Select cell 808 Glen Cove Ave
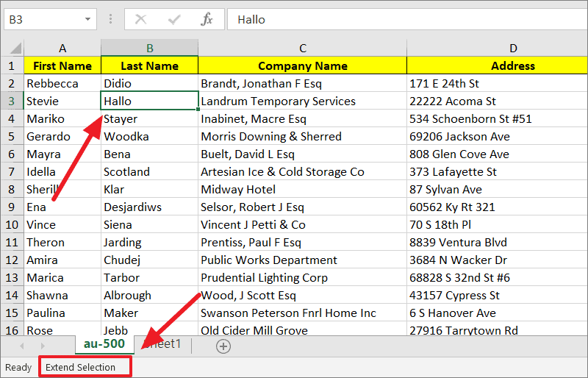 498,154
